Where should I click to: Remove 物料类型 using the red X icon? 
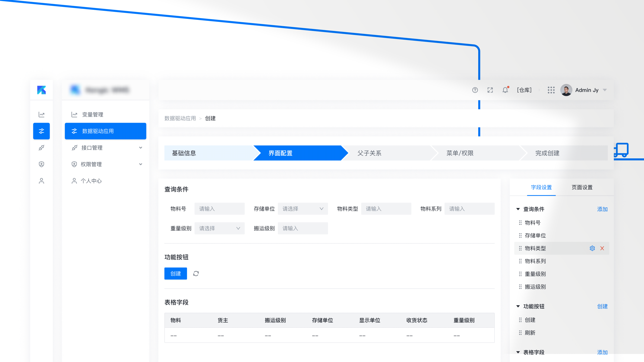pos(602,248)
